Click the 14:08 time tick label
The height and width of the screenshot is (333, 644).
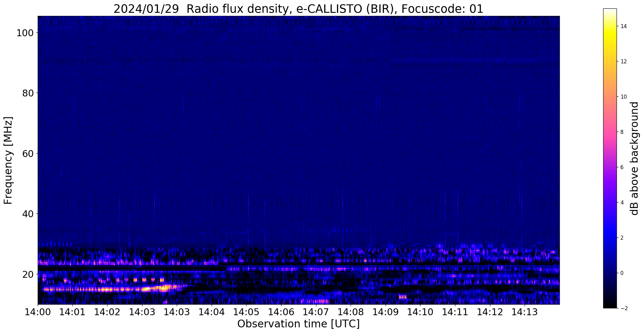(x=351, y=312)
